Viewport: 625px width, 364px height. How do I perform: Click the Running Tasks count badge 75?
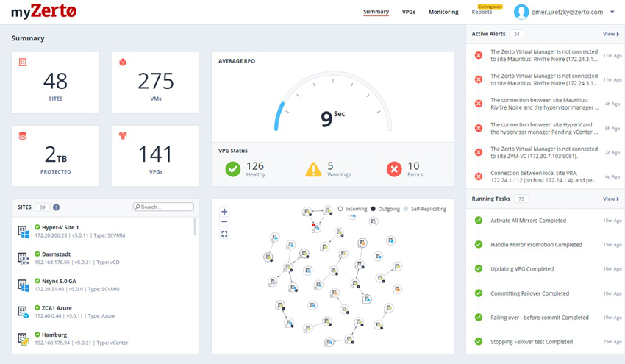pos(521,199)
